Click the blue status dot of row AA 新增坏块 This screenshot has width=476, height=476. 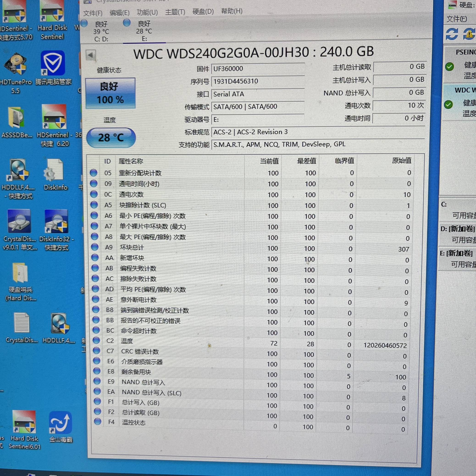click(x=95, y=257)
